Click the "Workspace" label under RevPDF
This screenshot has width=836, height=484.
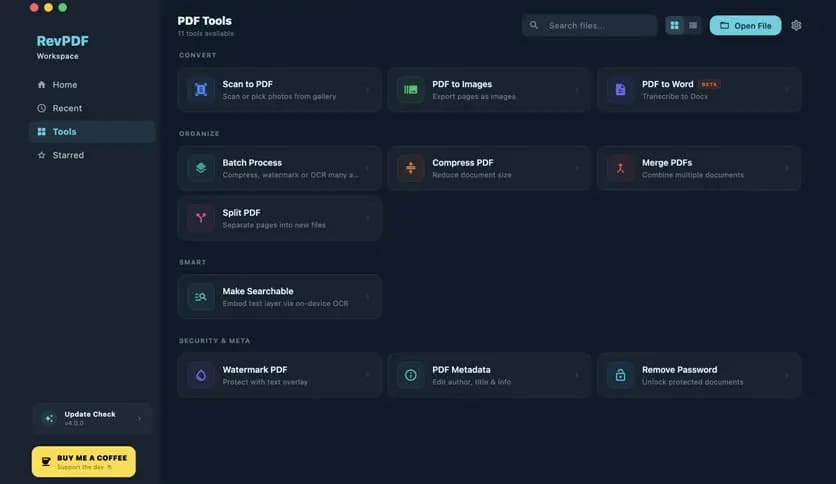tap(58, 56)
